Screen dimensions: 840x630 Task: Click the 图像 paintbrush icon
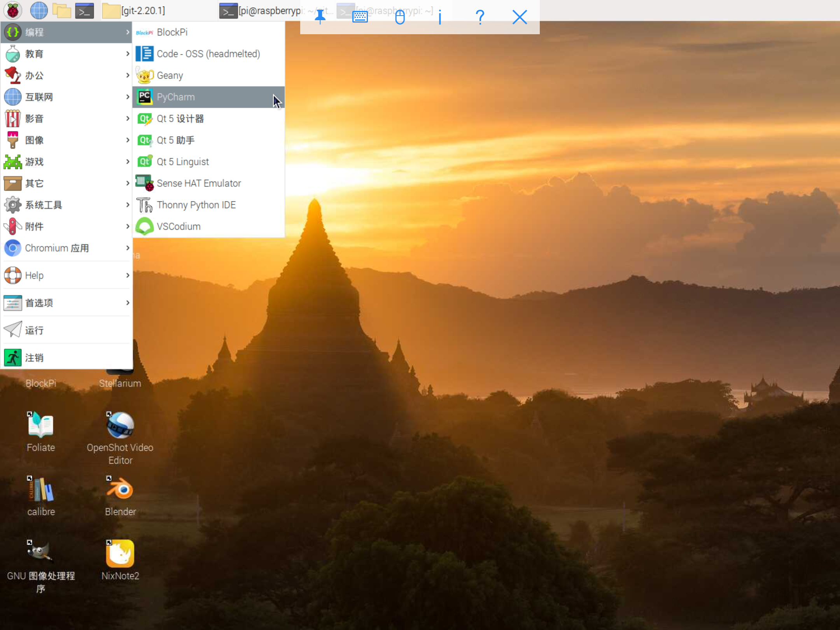point(13,140)
